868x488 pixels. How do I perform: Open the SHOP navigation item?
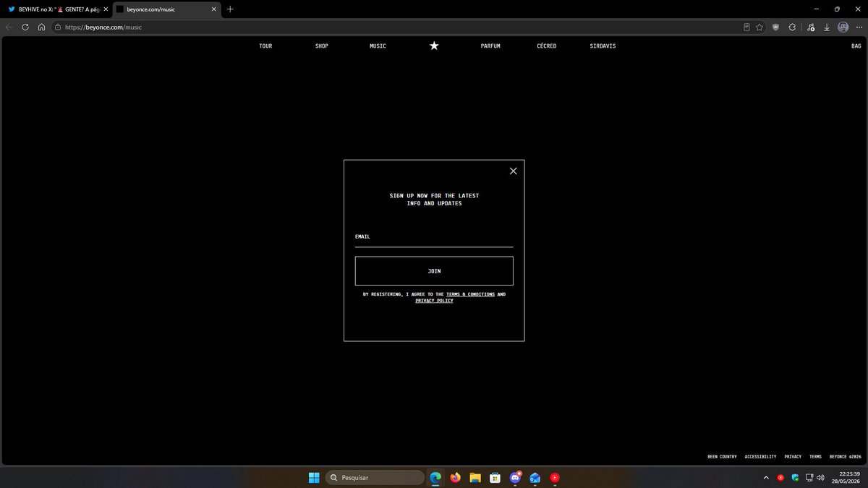tap(322, 46)
